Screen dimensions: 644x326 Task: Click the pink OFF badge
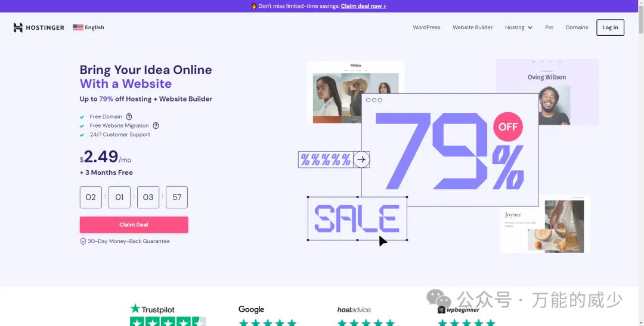pyautogui.click(x=507, y=127)
